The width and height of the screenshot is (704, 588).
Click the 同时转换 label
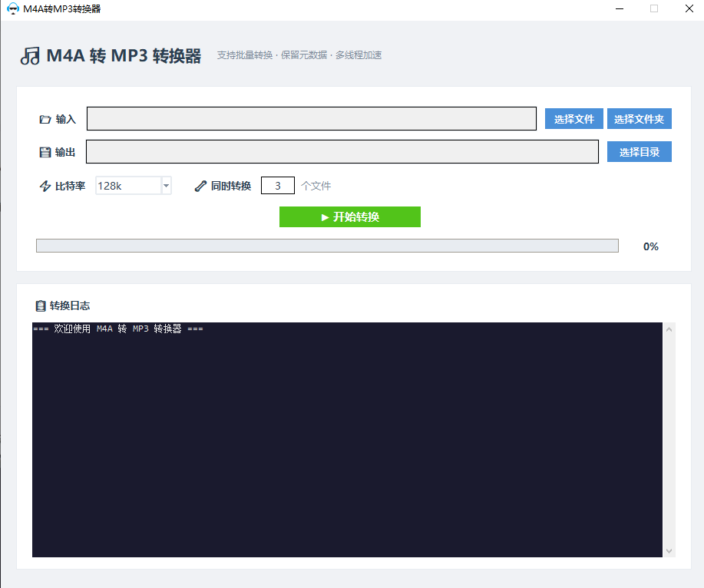tap(231, 186)
